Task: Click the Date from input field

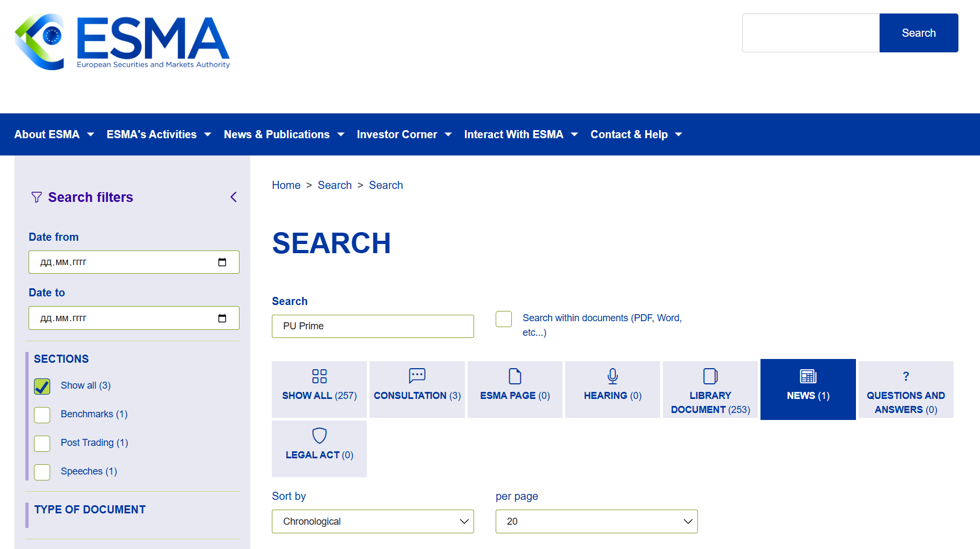Action: [x=134, y=262]
